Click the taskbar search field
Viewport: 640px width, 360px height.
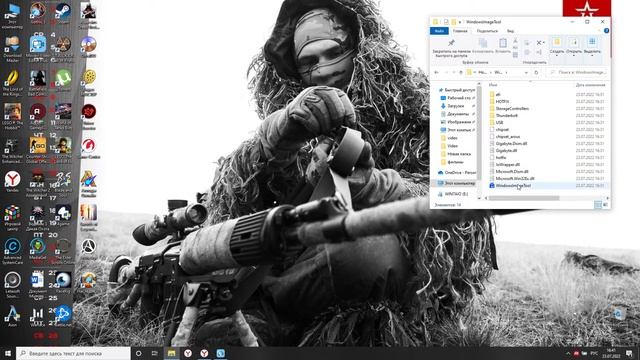(x=73, y=353)
